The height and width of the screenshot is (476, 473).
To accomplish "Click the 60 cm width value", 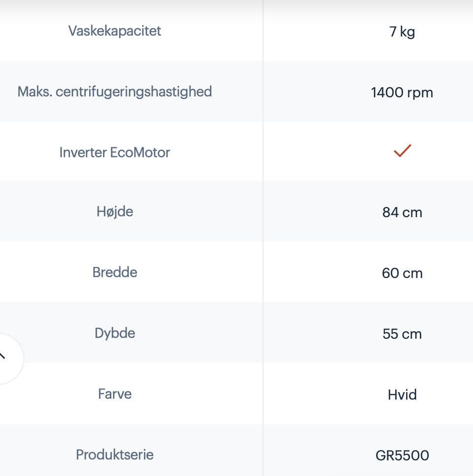I will 402,273.
